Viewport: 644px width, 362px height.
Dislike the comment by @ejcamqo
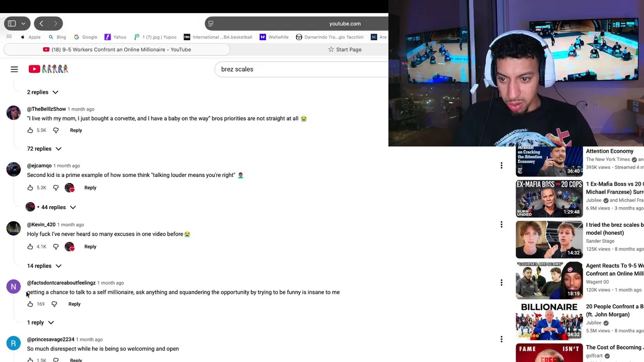point(56,188)
